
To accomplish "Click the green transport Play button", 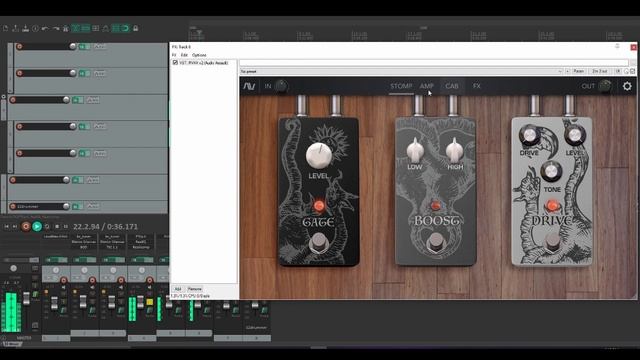I will click(37, 227).
